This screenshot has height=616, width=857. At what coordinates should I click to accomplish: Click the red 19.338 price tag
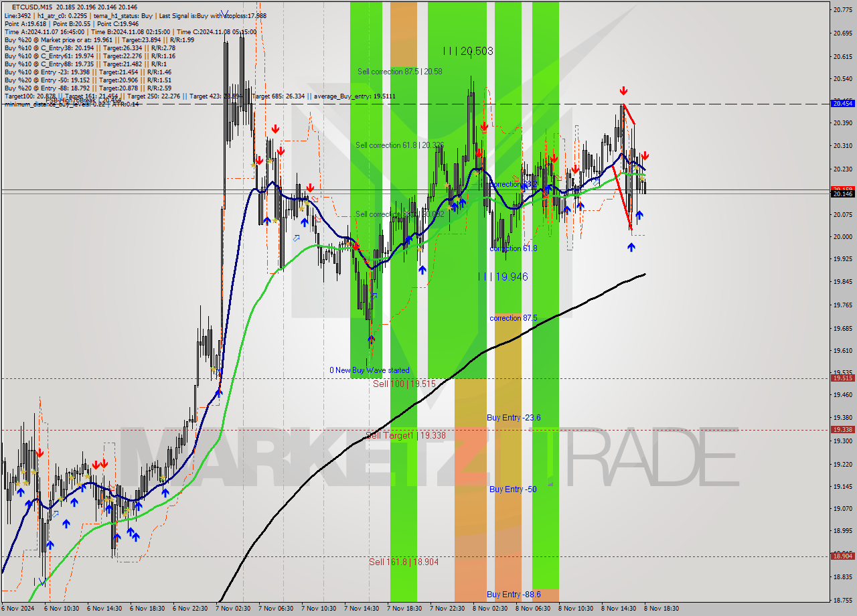click(x=842, y=429)
